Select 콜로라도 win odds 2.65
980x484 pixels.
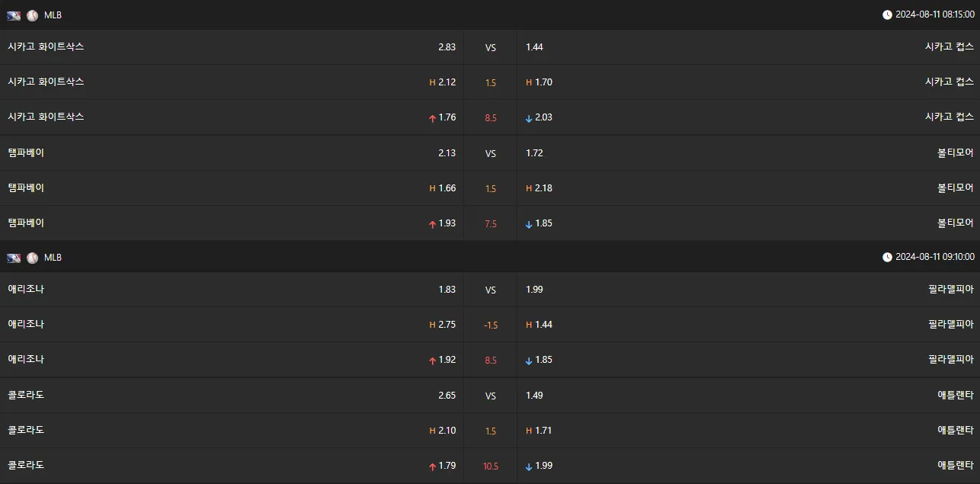click(447, 396)
